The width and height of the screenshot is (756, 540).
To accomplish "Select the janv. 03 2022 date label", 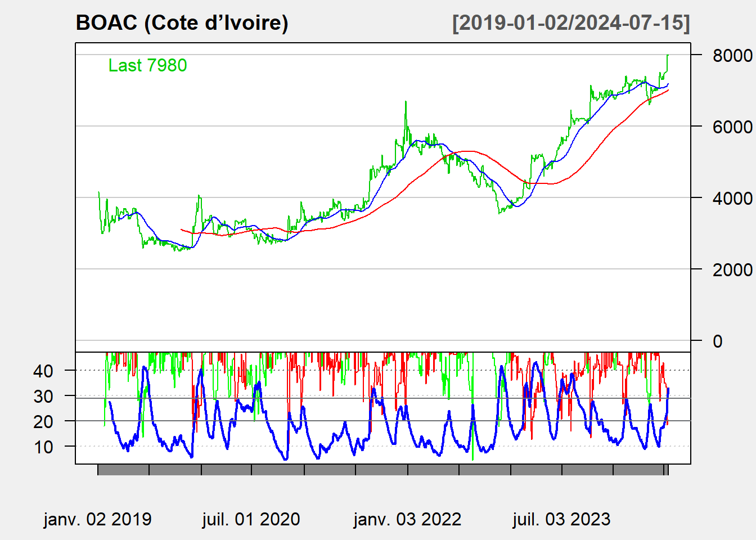I will [407, 519].
